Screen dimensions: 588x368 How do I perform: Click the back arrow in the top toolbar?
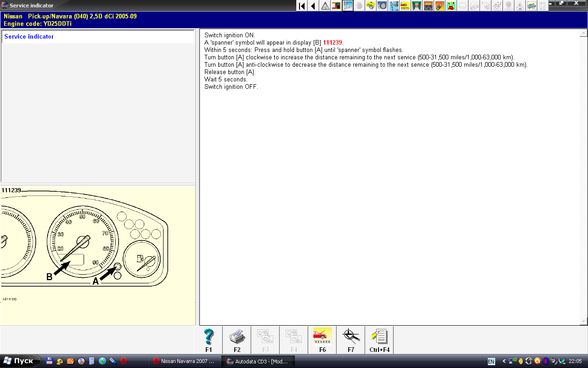coord(313,6)
